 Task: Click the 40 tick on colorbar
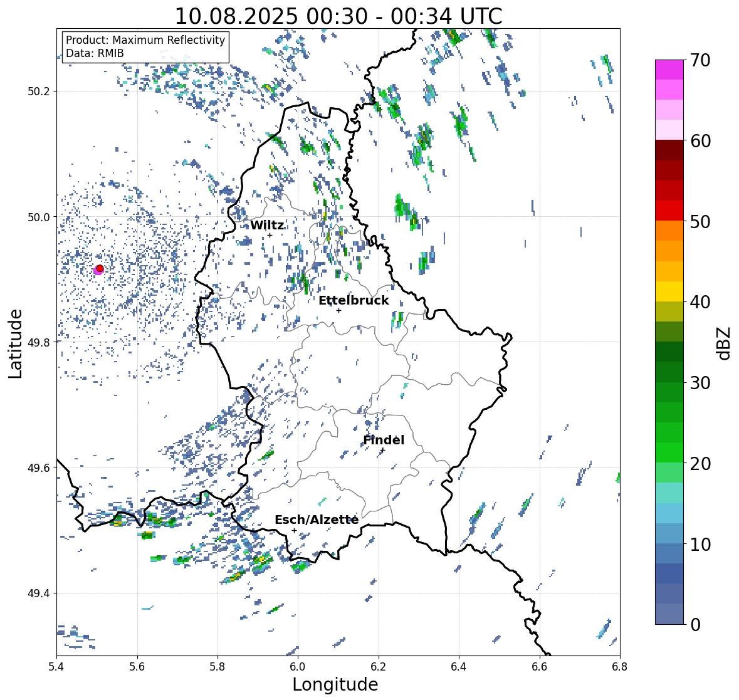click(x=700, y=302)
